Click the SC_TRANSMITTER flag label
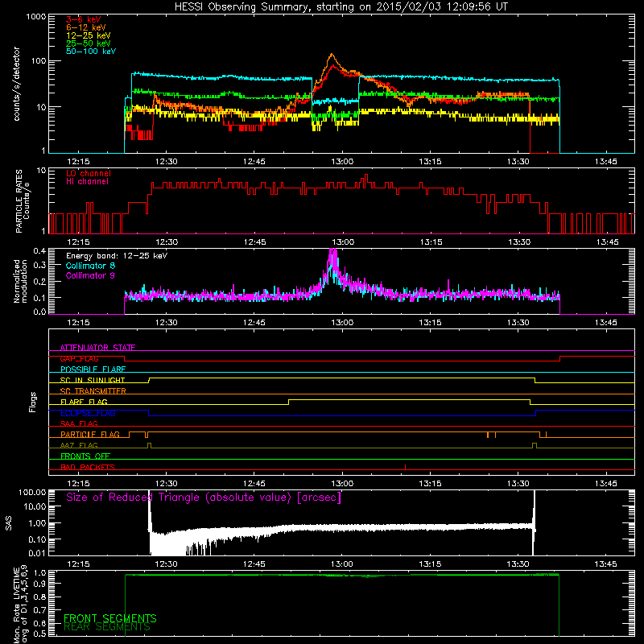Image resolution: width=644 pixels, height=644 pixels. [x=93, y=391]
